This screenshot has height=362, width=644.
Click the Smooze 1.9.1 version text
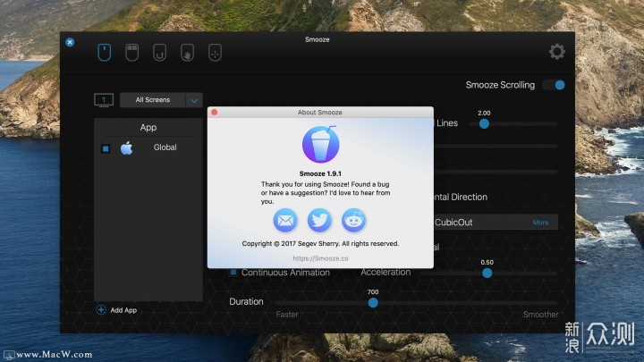click(320, 173)
